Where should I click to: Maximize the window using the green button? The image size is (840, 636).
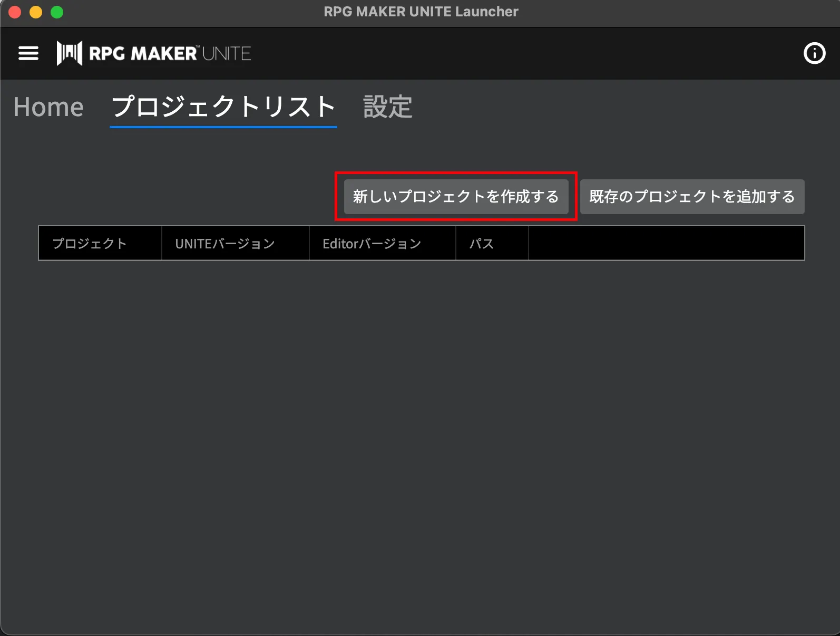(x=57, y=12)
